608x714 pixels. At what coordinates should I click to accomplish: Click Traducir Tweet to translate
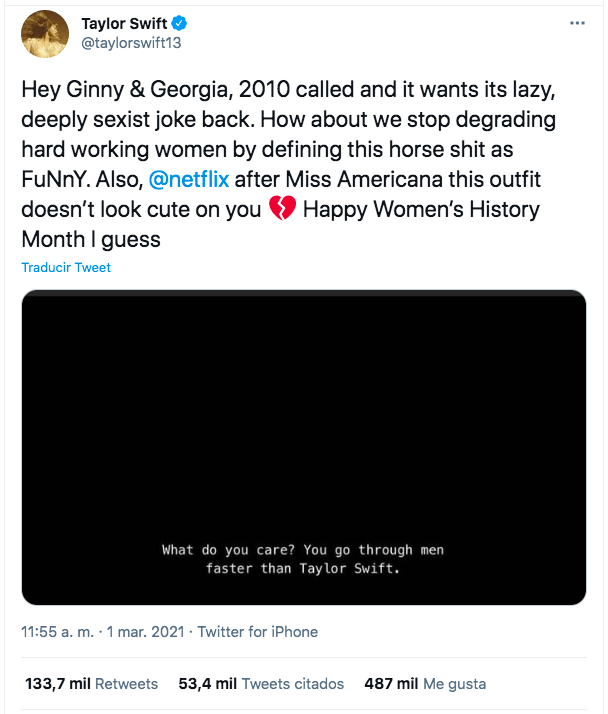pos(66,268)
